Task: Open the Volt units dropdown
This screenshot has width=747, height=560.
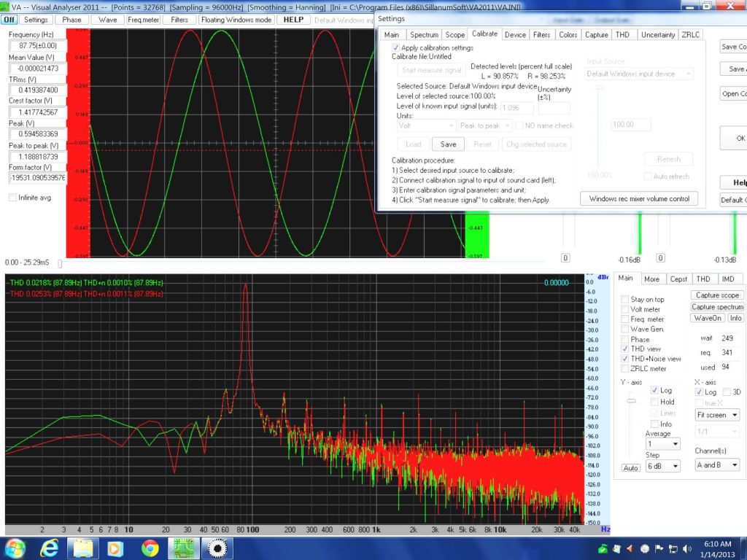Action: 426,125
